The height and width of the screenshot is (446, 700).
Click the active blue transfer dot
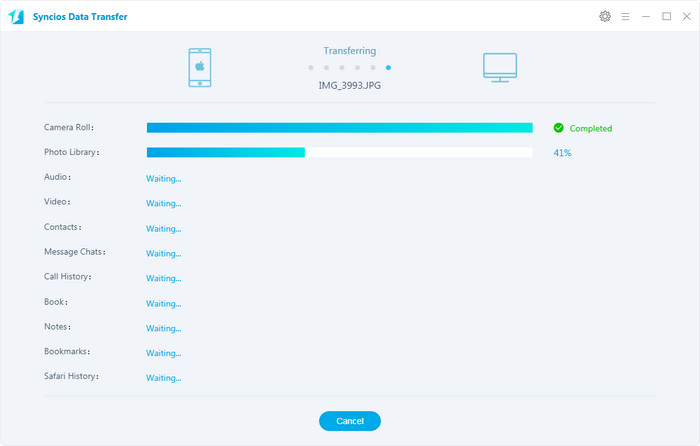[x=388, y=67]
